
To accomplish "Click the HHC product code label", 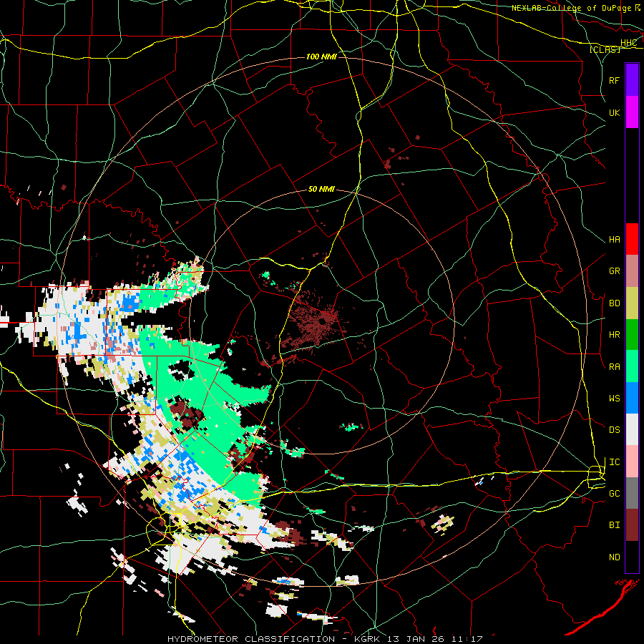I will (x=628, y=43).
